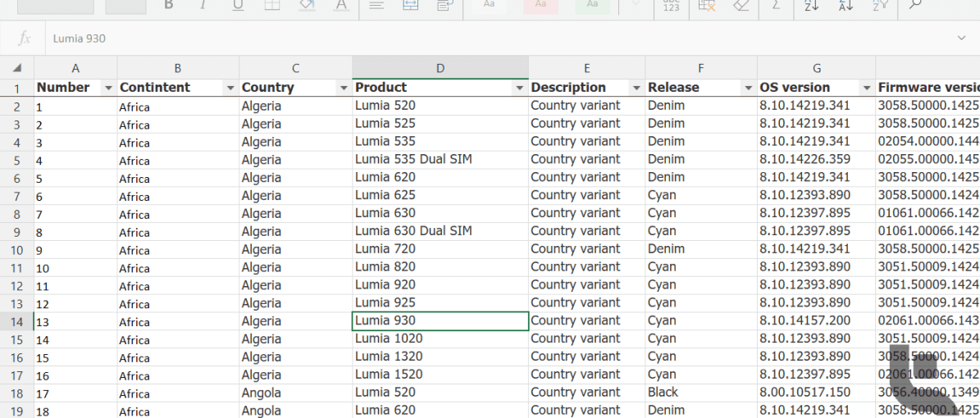
Task: Select the Firmware version header cell
Action: (x=928, y=88)
